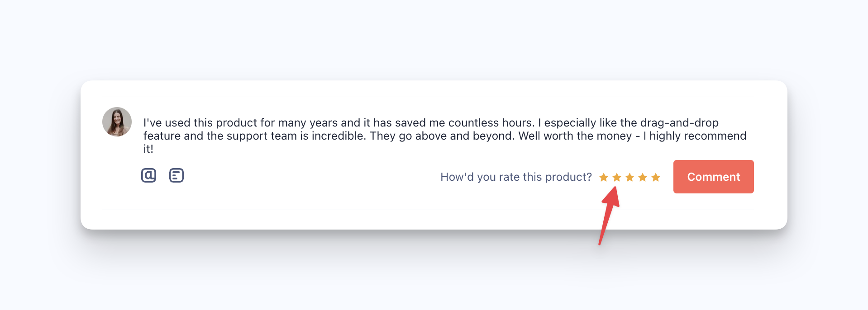
Task: Click the @ mention icon
Action: pos(148,175)
